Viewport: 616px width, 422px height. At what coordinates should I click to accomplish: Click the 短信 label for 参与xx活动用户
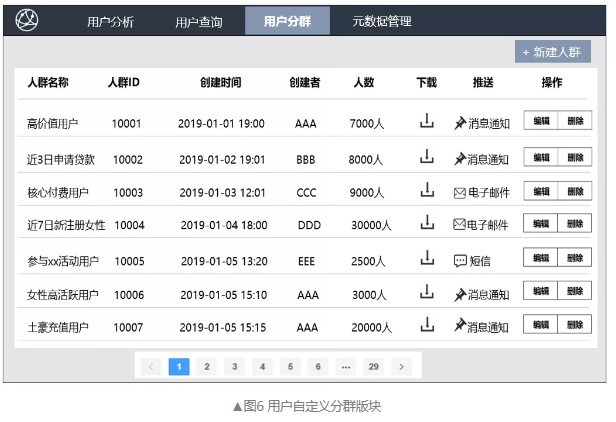tap(480, 261)
